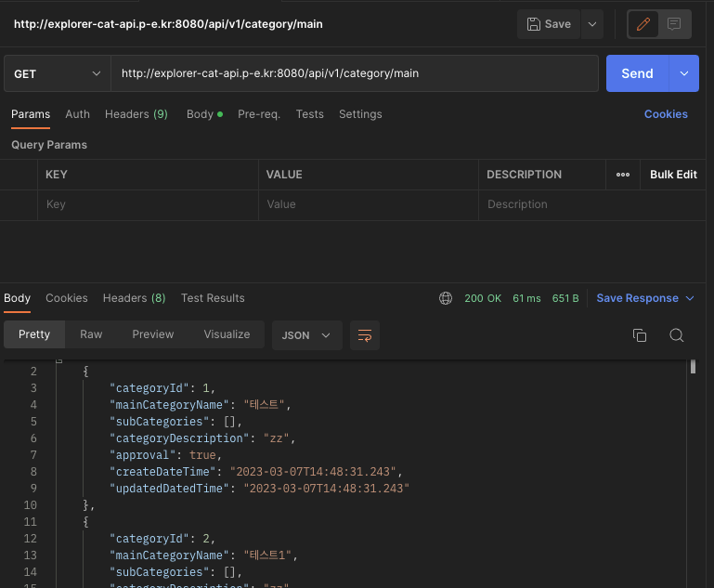Image resolution: width=714 pixels, height=588 pixels.
Task: Expand the Send button options arrow
Action: click(684, 73)
